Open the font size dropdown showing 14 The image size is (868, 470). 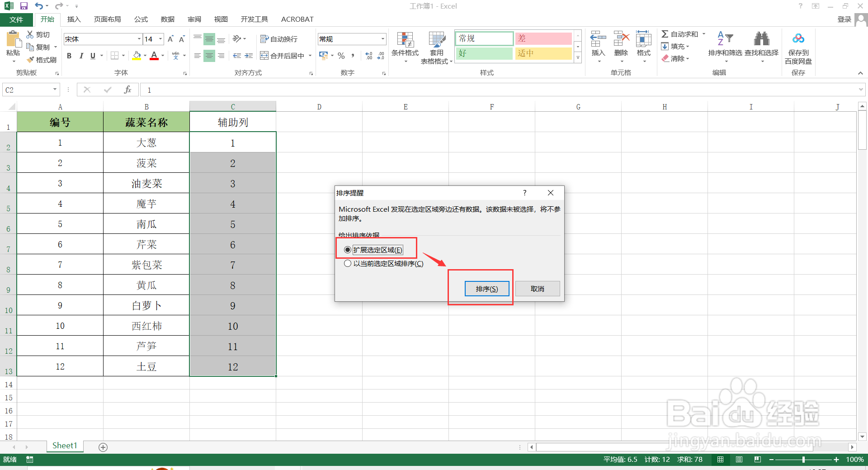coord(160,39)
